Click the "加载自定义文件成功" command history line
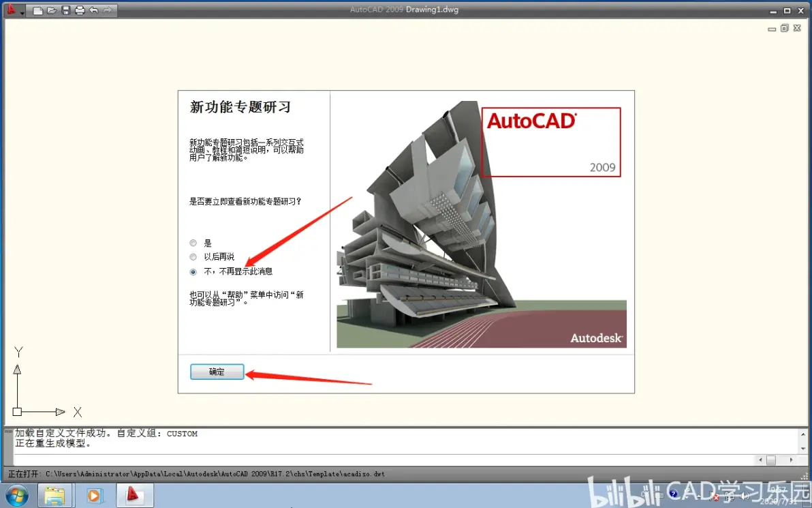Viewport: 812px width, 508px height. click(x=106, y=434)
